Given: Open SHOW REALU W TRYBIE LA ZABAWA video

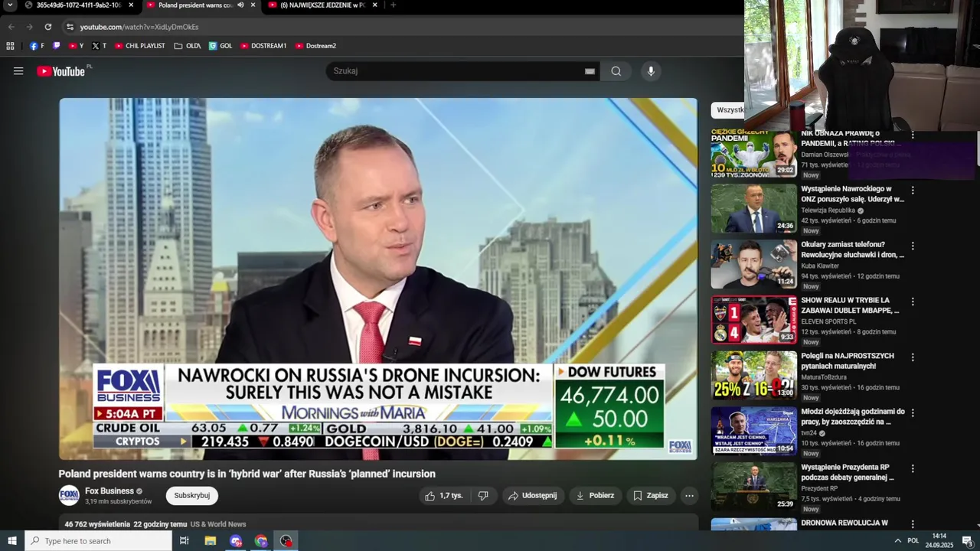Looking at the screenshot, I should click(x=851, y=305).
